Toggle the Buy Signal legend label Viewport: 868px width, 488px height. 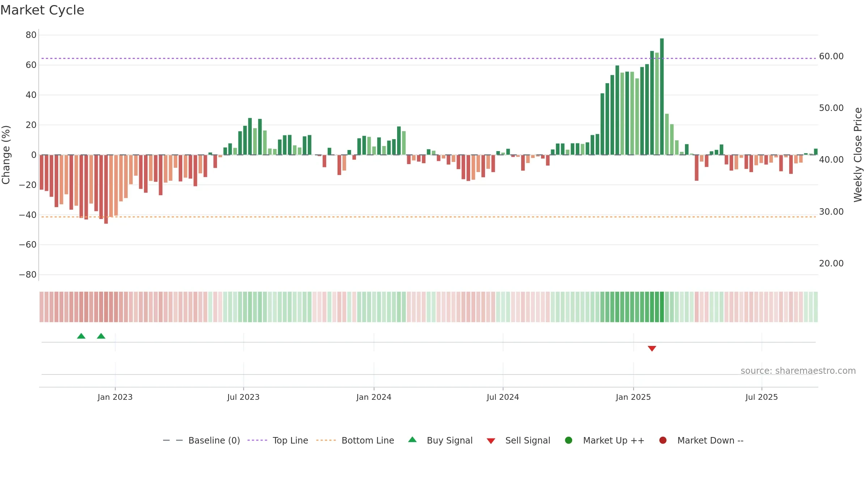[x=450, y=440]
